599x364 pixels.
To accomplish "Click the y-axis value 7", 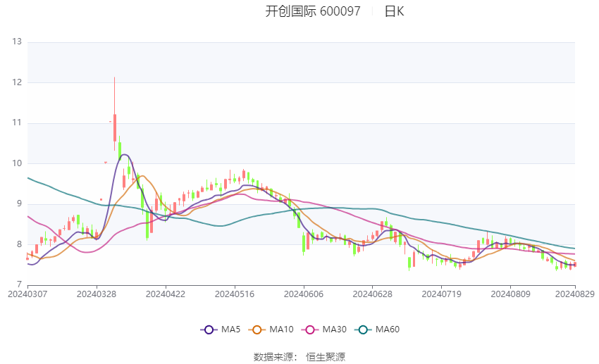I will 19,284.
